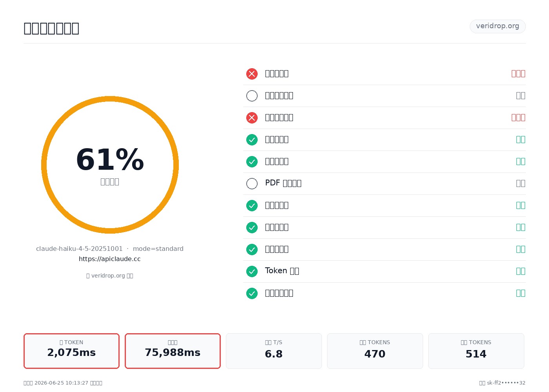Click the gray status text on the PDF row
Screen dimensions: 549x392
click(x=520, y=183)
